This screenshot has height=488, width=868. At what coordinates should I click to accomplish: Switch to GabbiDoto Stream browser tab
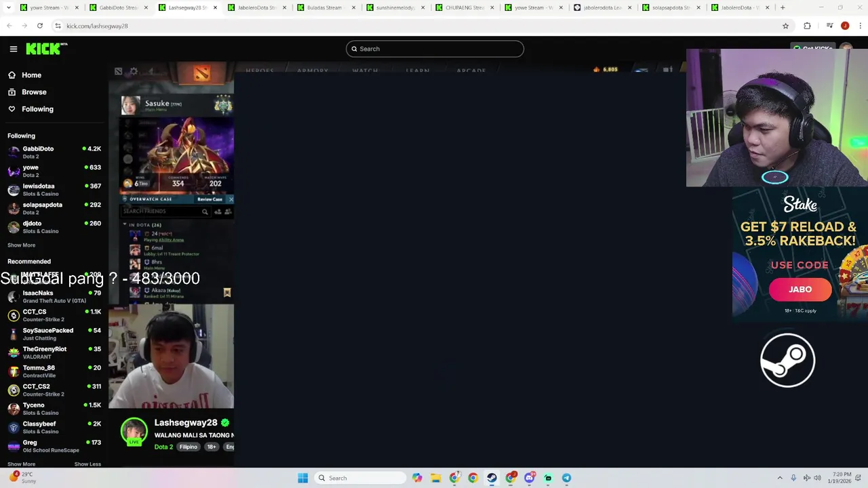118,7
